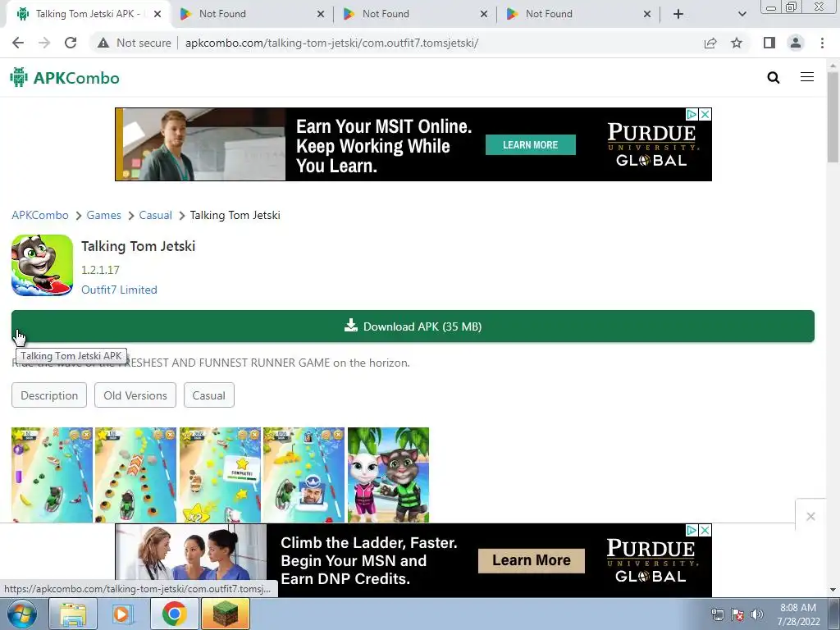Bookmark this page with the star icon
The image size is (840, 630).
click(x=737, y=43)
